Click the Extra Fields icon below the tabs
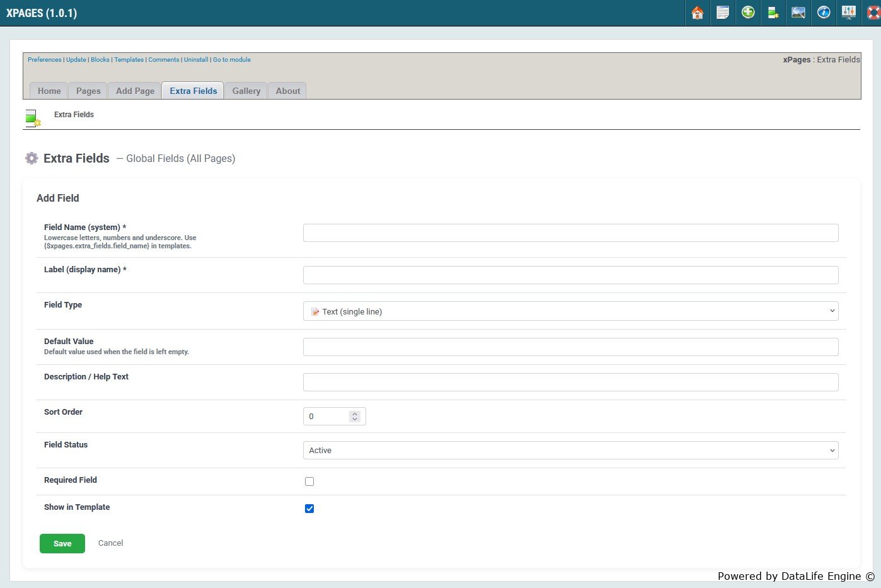Screen dimensions: 881x588 point(33,118)
